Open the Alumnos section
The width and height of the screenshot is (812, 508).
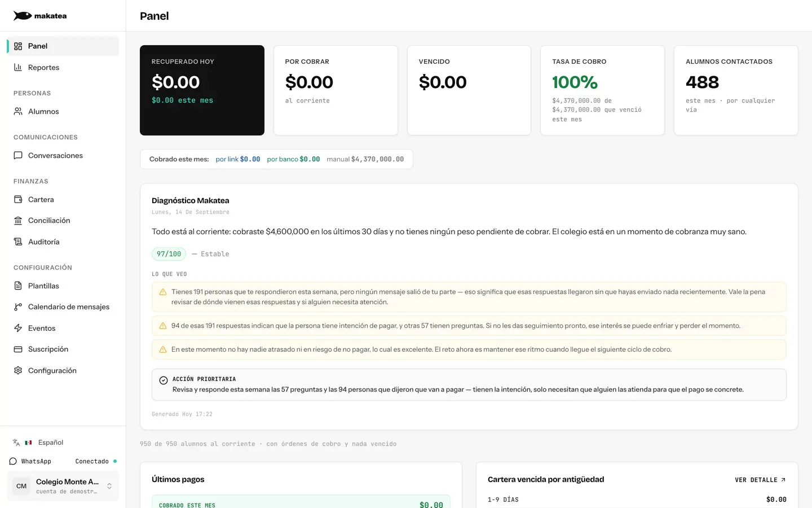(63, 111)
